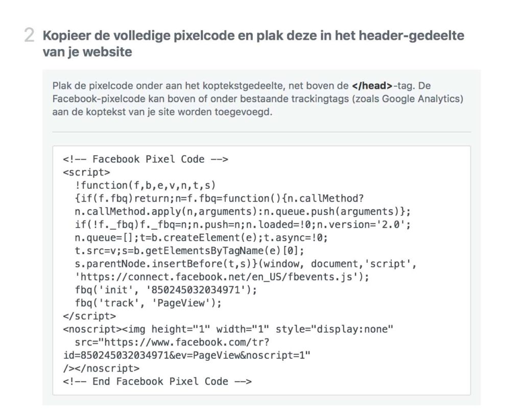Click the heading 'Kopieer de volledige pixelcode'

coord(253,43)
